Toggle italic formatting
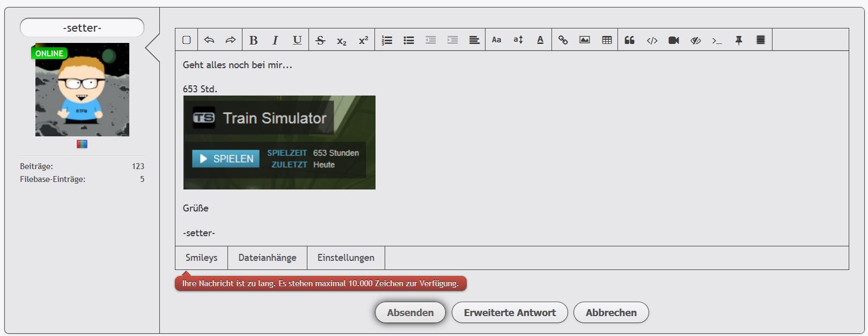 (x=275, y=40)
